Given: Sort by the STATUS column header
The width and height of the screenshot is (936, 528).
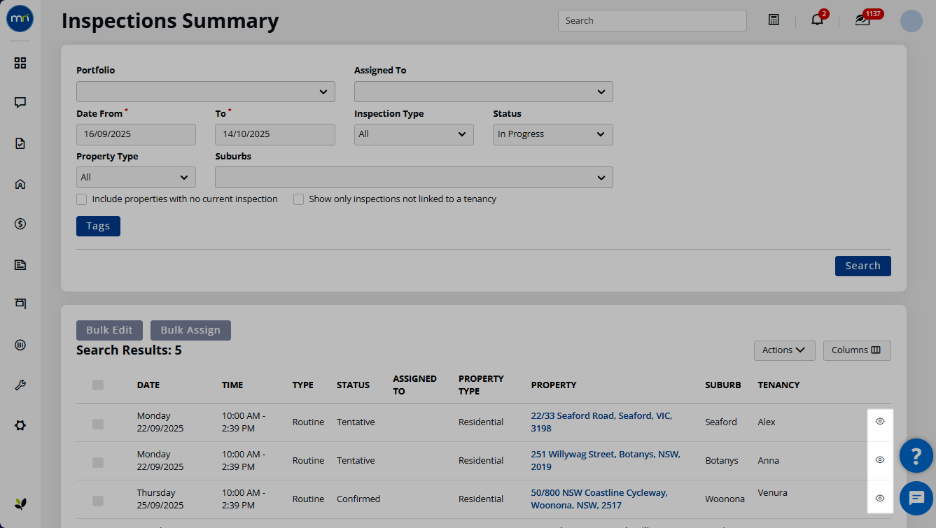Looking at the screenshot, I should [x=353, y=385].
